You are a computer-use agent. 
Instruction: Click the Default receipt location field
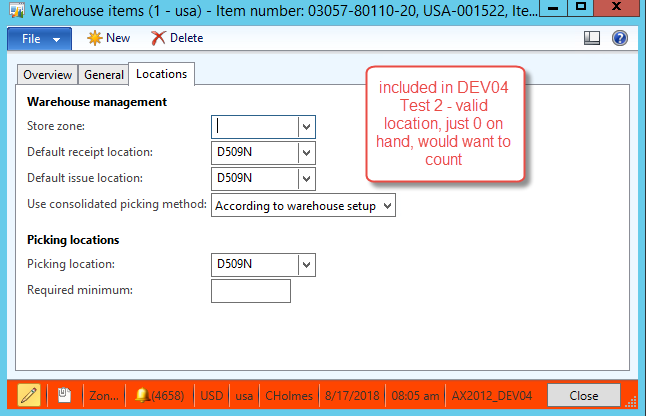pos(255,152)
